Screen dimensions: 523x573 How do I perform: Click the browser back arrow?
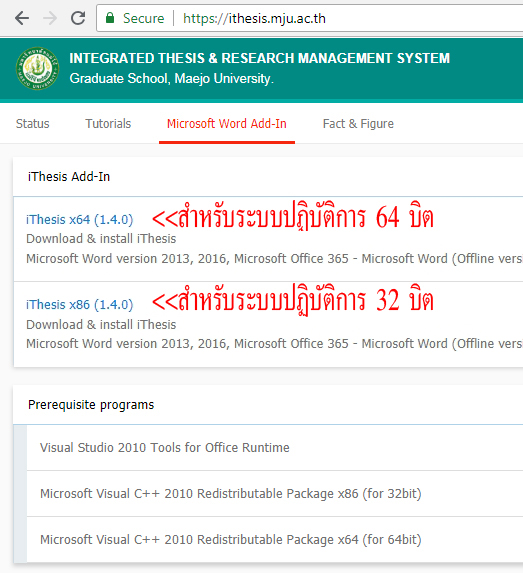pyautogui.click(x=22, y=18)
